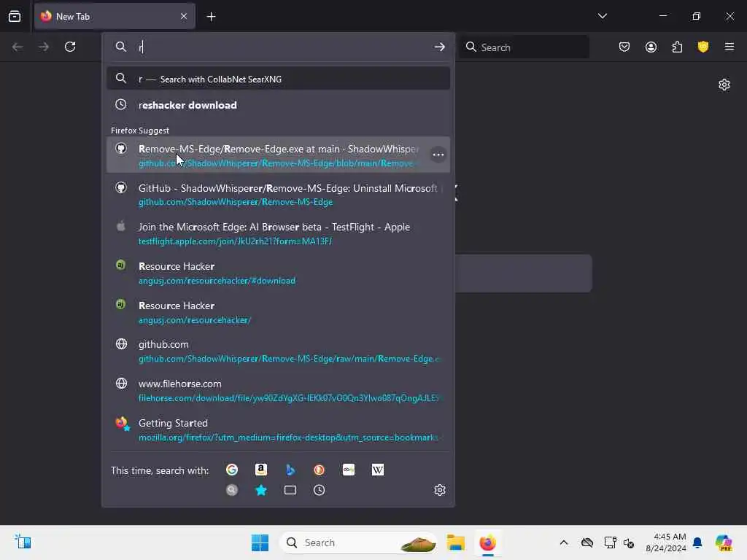The width and height of the screenshot is (747, 560).
Task: Search this time with DuckDuckGo
Action: 320,470
